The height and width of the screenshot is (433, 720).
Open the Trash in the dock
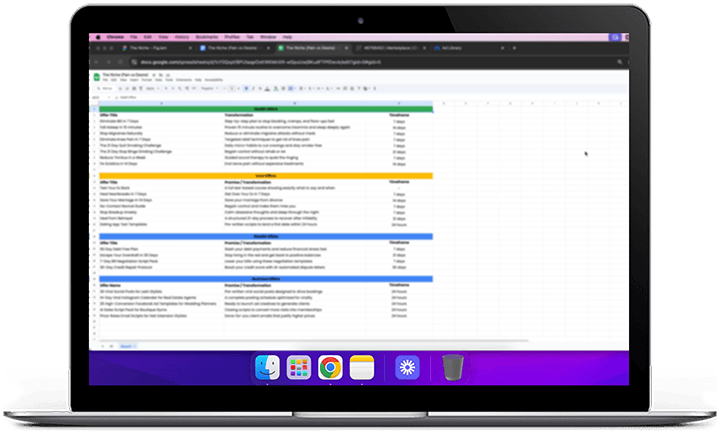click(452, 367)
